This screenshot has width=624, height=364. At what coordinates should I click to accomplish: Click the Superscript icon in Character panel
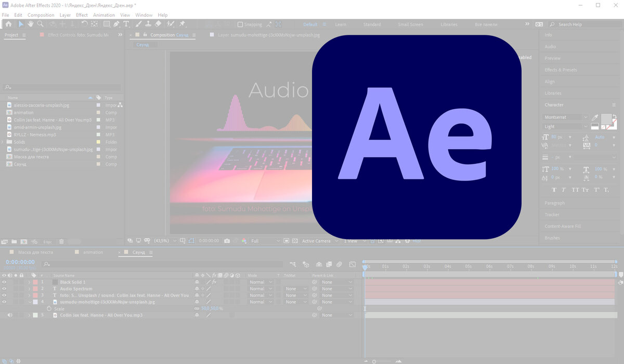tap(596, 190)
